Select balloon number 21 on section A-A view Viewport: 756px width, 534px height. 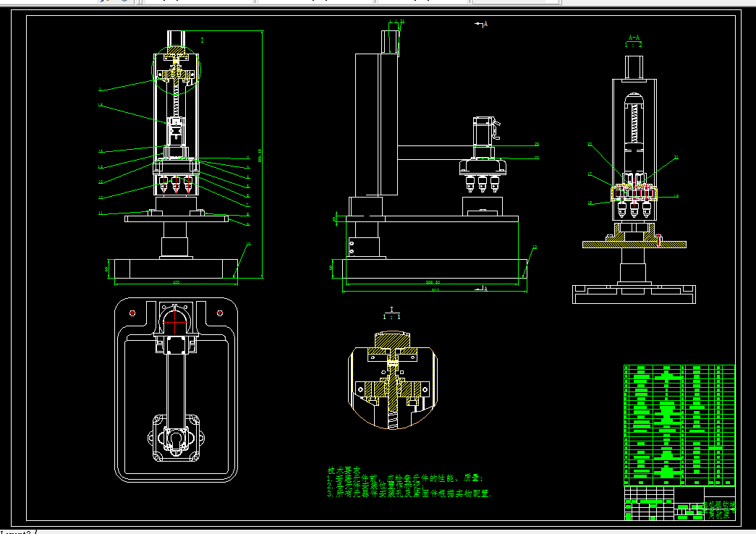coord(676,157)
